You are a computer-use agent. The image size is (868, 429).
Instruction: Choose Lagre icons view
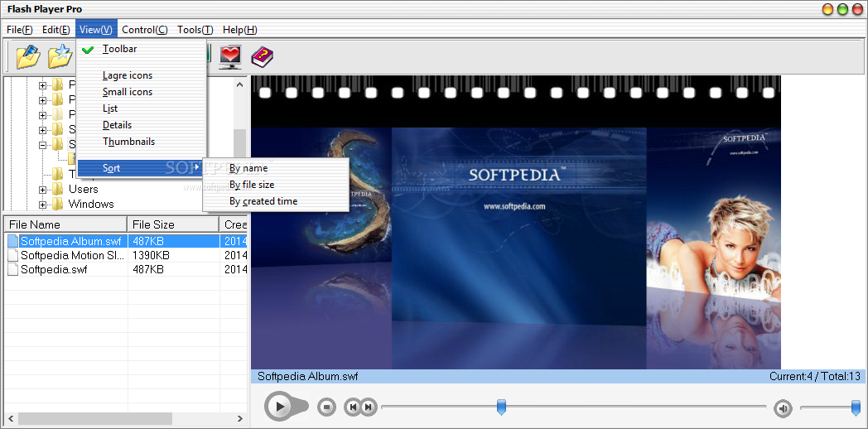pyautogui.click(x=141, y=75)
